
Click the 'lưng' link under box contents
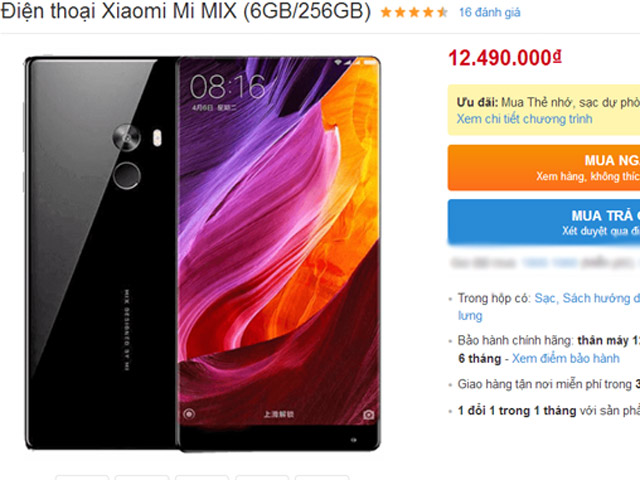tap(470, 316)
